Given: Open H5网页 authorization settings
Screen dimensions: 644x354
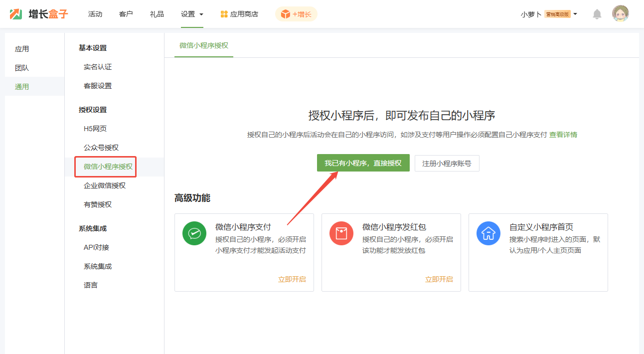Looking at the screenshot, I should pyautogui.click(x=95, y=129).
